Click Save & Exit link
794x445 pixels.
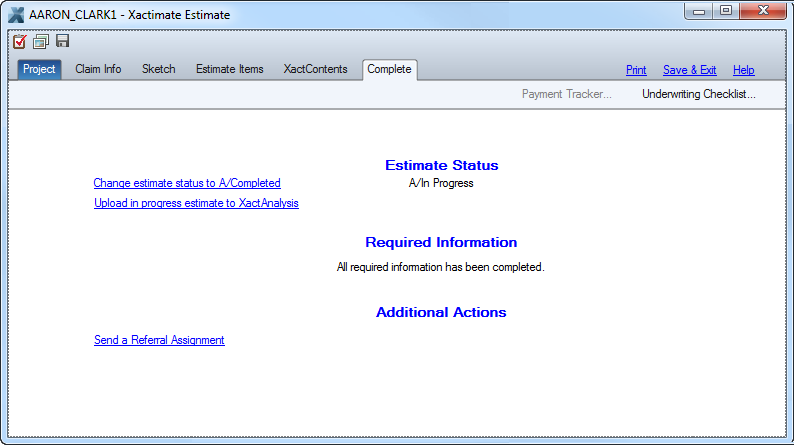click(690, 70)
